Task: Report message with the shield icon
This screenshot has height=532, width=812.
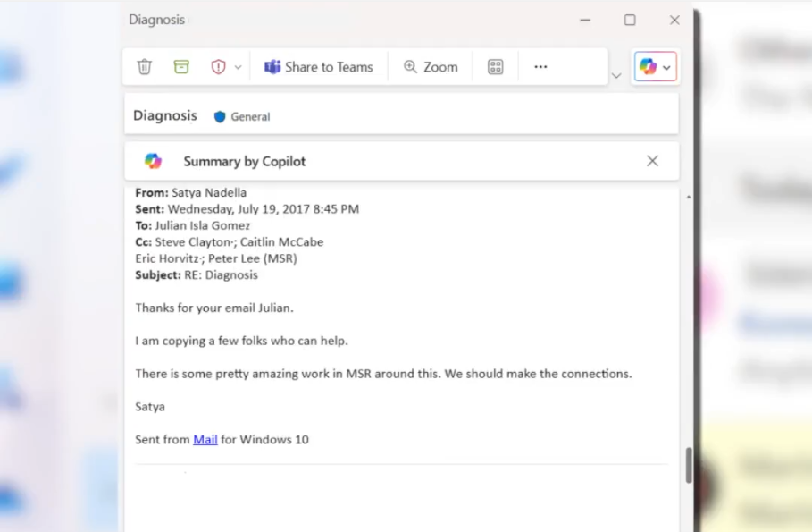Action: (219, 67)
